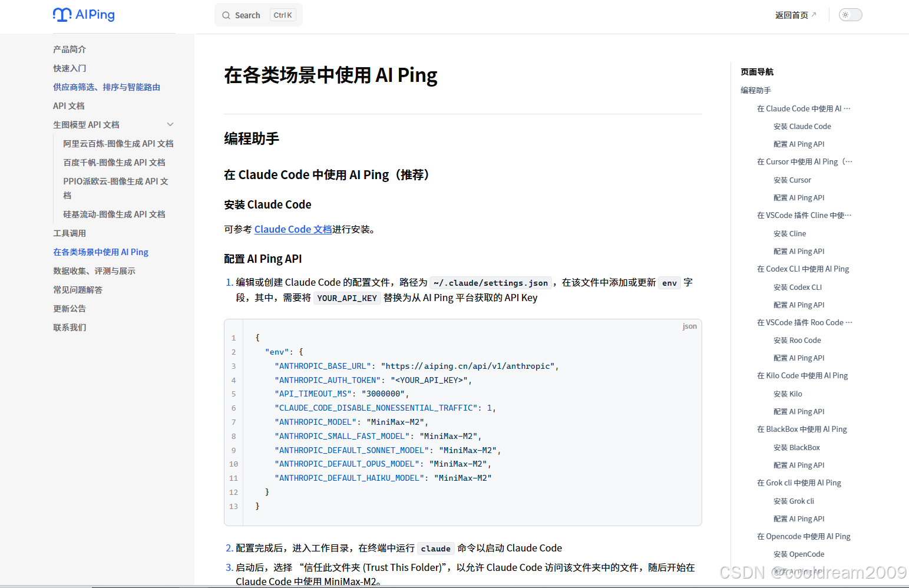909x588 pixels.
Task: Click the ANTHROPIC_AUTH_TOKEN line in code
Action: point(373,380)
